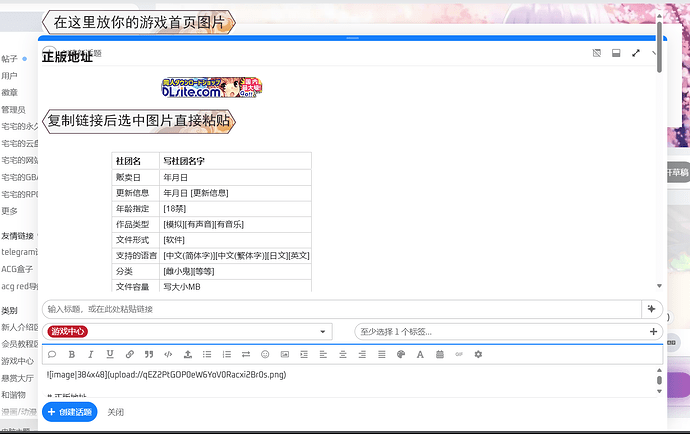Click the 社团名 table cell in the preview
690x434 pixels.
(x=136, y=161)
